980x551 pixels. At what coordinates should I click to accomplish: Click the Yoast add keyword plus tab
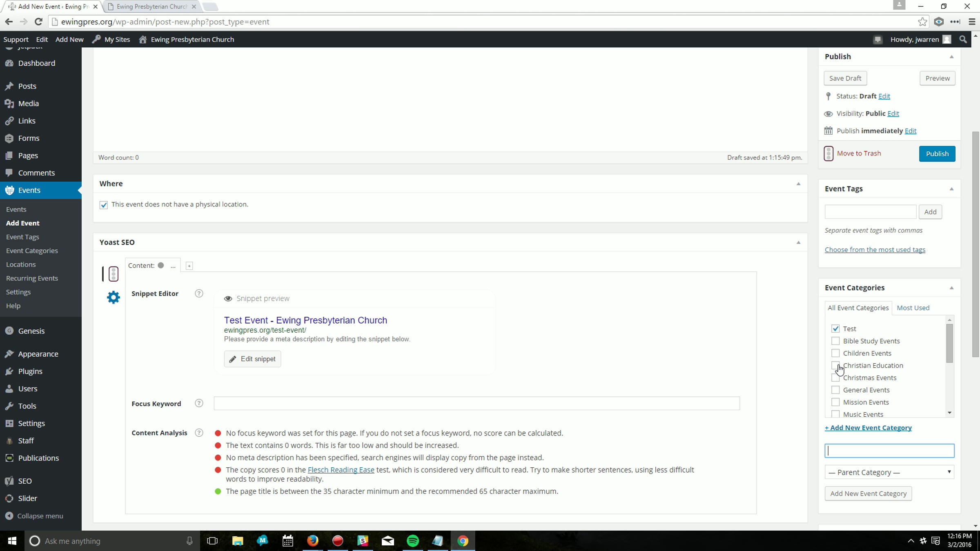coord(189,266)
